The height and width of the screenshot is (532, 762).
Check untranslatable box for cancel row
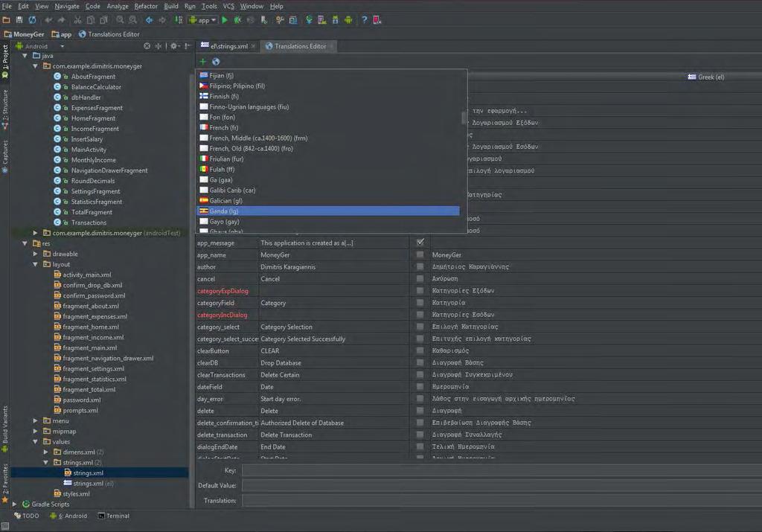(420, 278)
